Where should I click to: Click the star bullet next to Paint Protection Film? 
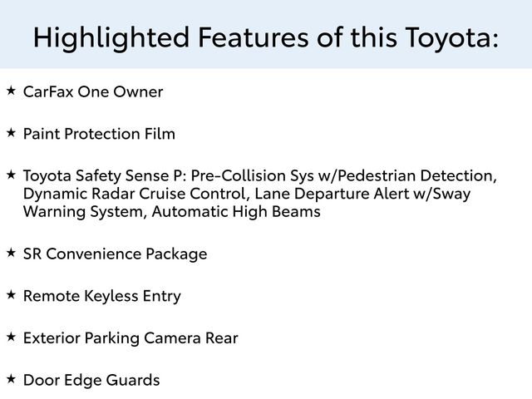(11, 132)
